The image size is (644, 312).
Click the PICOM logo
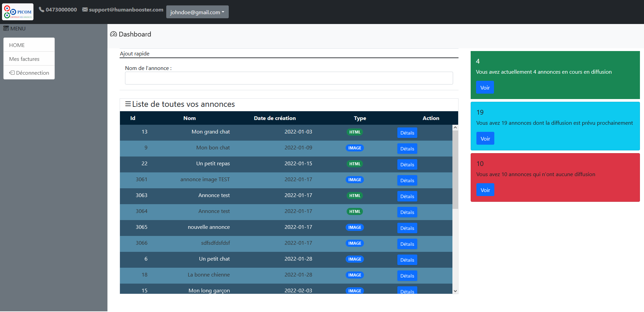(18, 12)
